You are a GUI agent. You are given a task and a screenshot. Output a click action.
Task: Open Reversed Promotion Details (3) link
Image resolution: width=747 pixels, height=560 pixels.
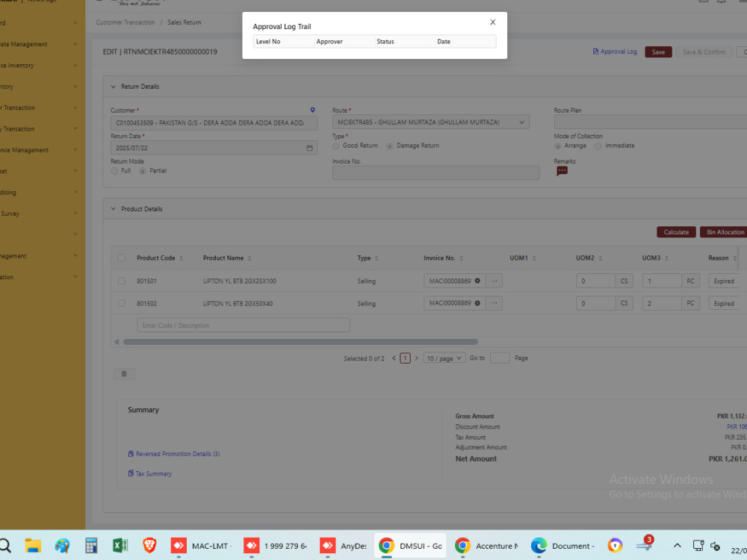click(x=174, y=454)
